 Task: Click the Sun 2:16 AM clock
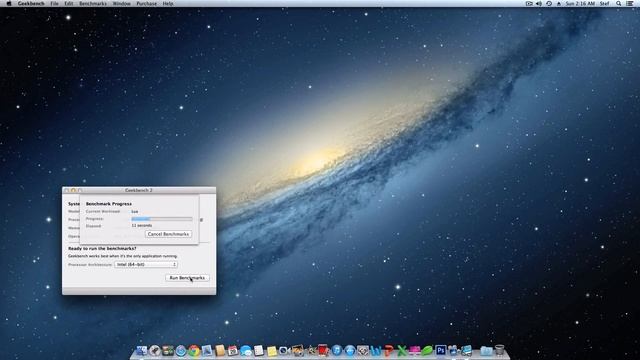[x=580, y=3]
